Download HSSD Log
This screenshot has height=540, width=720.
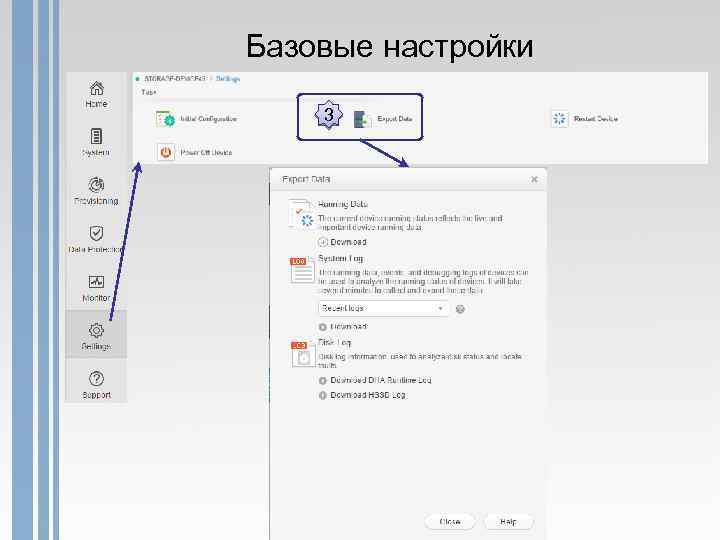pos(362,395)
